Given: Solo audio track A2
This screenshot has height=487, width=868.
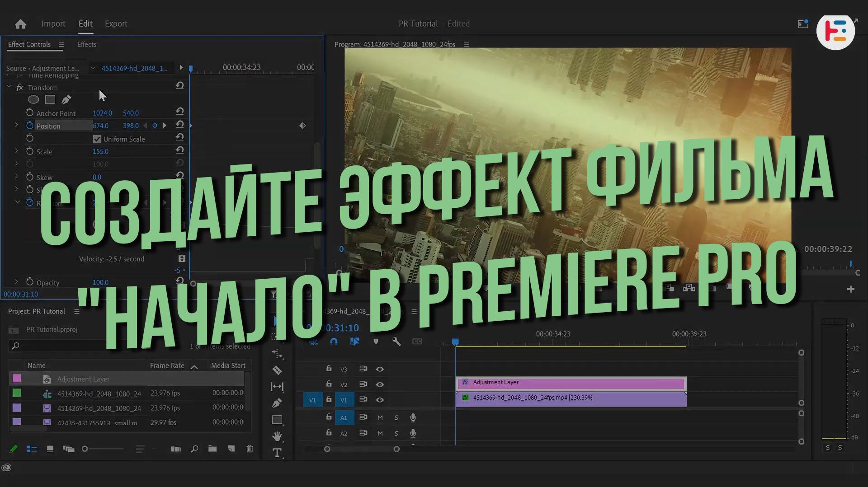Looking at the screenshot, I should pos(396,433).
